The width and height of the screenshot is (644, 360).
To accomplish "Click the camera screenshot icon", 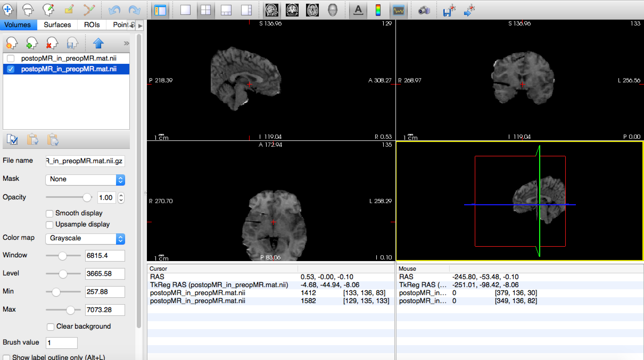I will pyautogui.click(x=424, y=10).
